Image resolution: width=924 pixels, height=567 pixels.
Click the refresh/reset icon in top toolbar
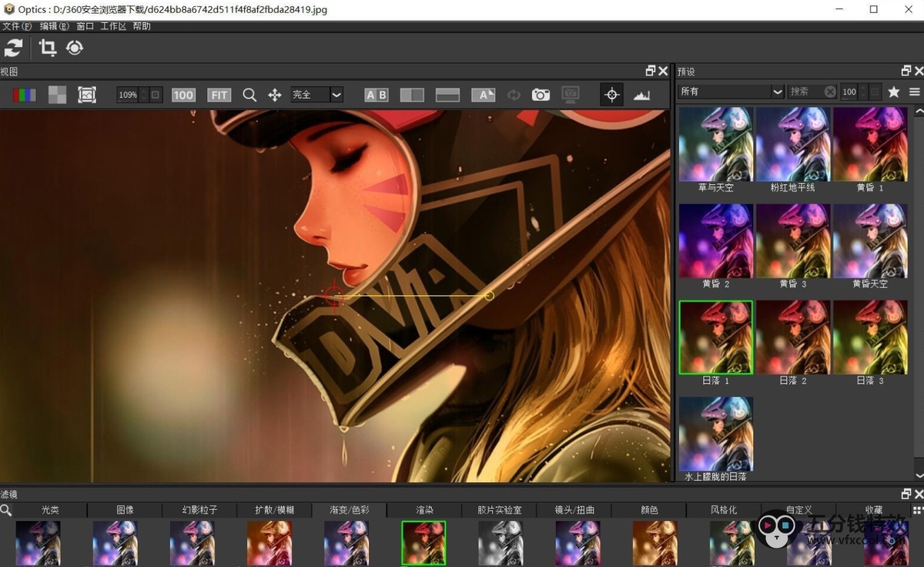tap(13, 48)
